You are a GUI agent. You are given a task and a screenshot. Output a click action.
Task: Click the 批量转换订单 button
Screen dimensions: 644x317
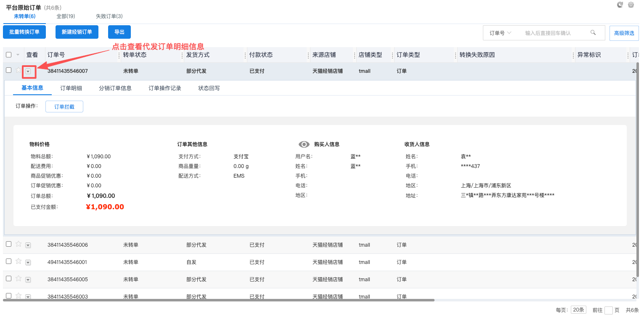(x=24, y=32)
